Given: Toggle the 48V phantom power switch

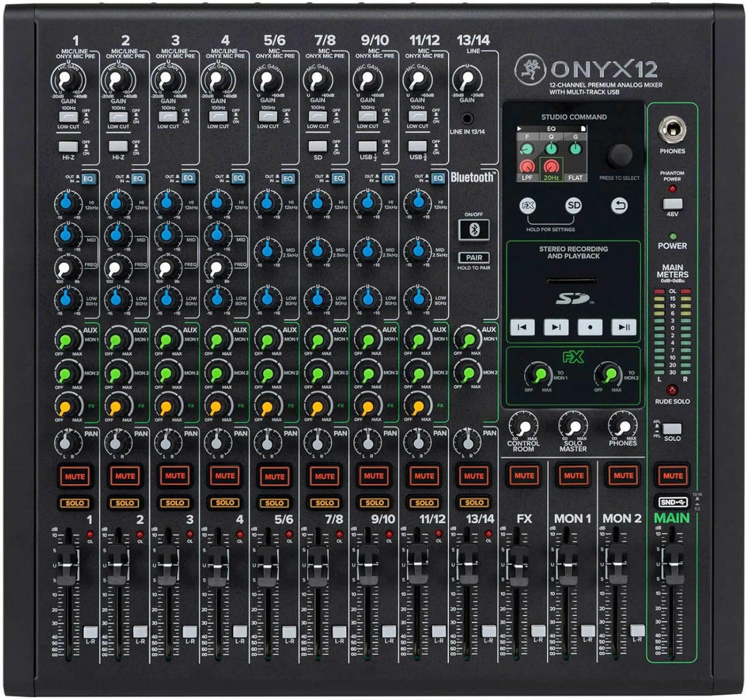Looking at the screenshot, I should [672, 204].
